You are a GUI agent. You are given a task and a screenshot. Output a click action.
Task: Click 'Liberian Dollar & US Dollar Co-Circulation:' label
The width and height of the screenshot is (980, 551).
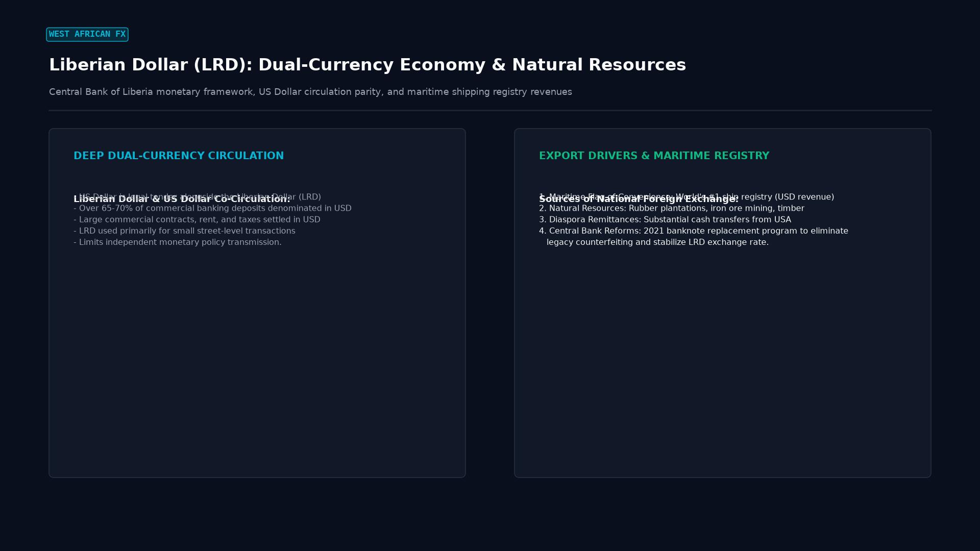(182, 199)
